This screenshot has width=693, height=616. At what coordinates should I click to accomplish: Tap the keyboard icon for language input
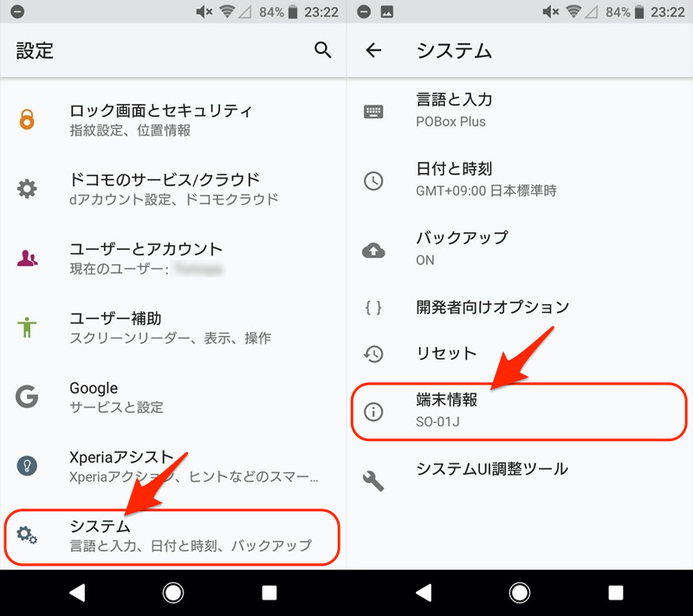coord(373,112)
